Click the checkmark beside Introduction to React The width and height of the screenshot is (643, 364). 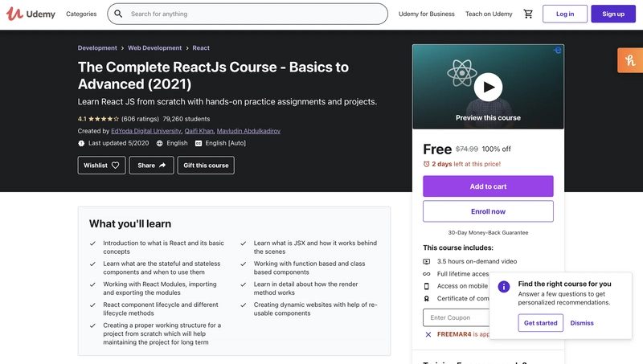click(x=92, y=243)
